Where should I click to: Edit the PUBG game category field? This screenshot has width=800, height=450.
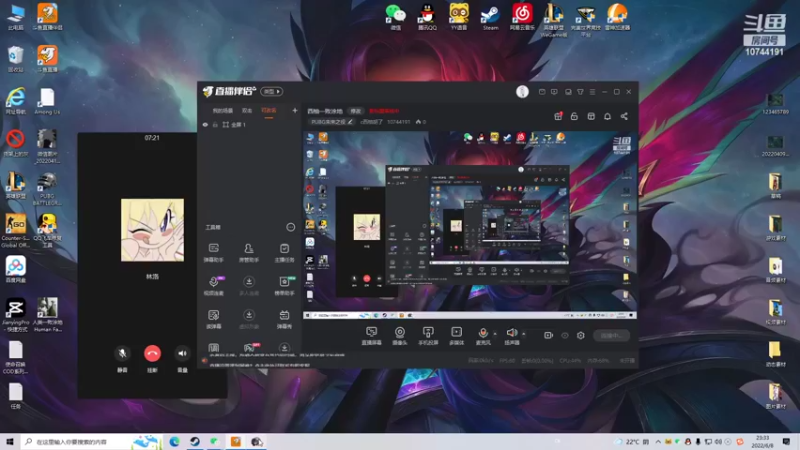point(332,122)
